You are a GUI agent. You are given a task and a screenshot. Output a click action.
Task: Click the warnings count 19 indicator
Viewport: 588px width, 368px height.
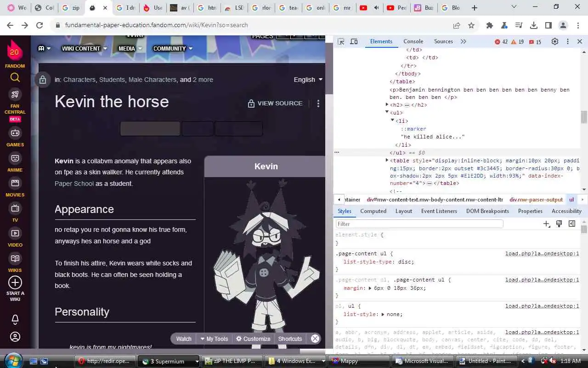point(518,42)
